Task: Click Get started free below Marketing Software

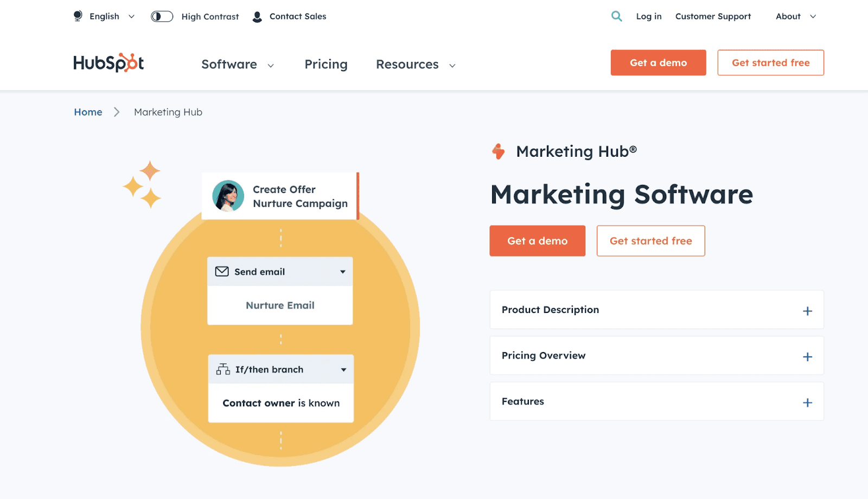Action: 650,241
